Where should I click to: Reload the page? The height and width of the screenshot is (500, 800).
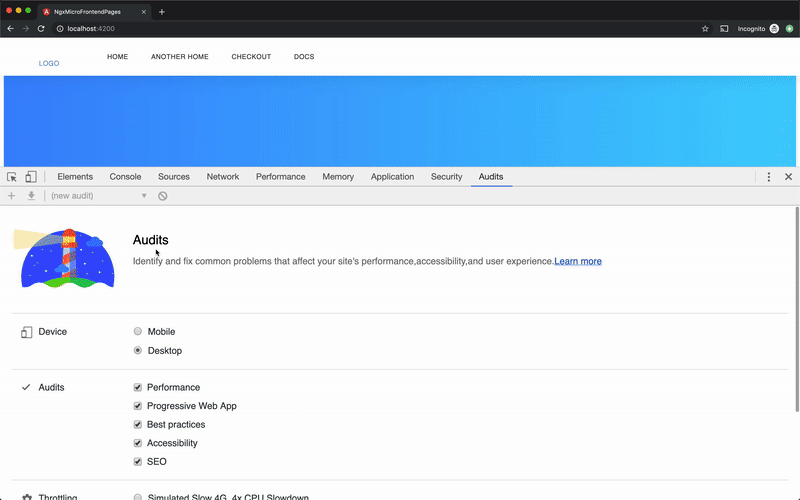click(41, 29)
